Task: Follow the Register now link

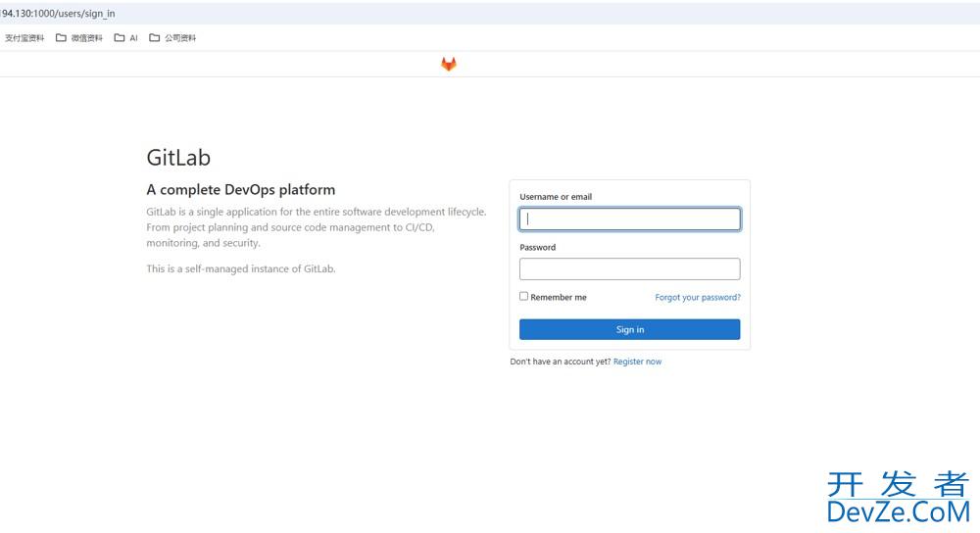Action: point(637,362)
